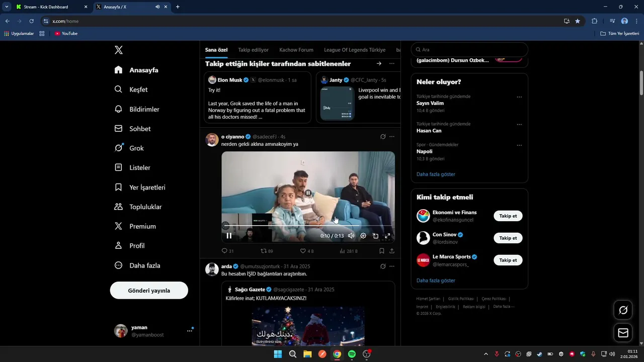Open yaman account switcher menu
Image resolution: width=644 pixels, height=362 pixels.
click(x=153, y=331)
